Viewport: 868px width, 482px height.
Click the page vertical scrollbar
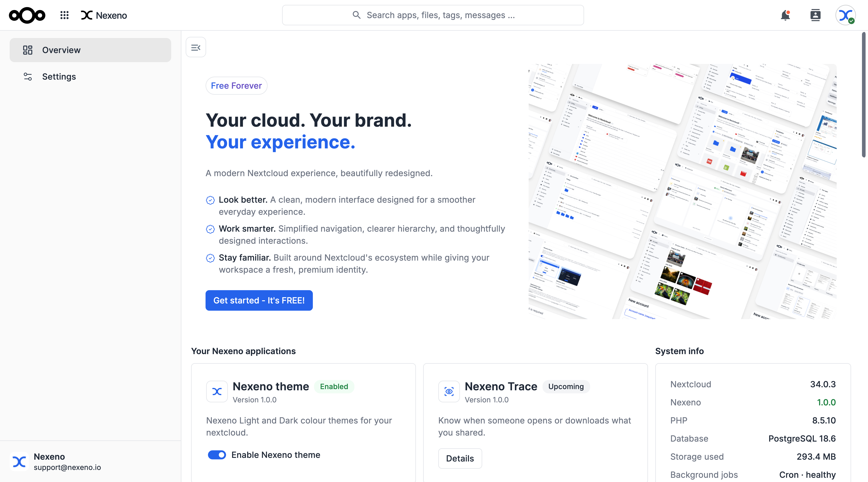click(864, 95)
